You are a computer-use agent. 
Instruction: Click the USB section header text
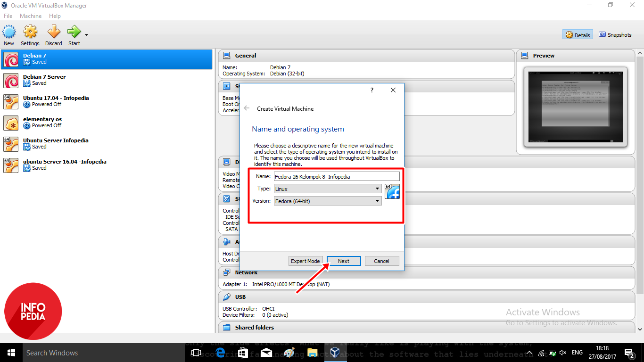240,297
